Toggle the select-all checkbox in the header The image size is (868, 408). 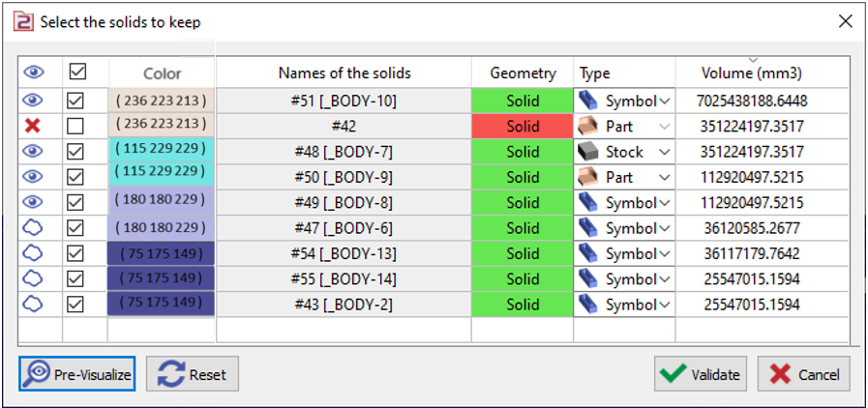coord(75,73)
